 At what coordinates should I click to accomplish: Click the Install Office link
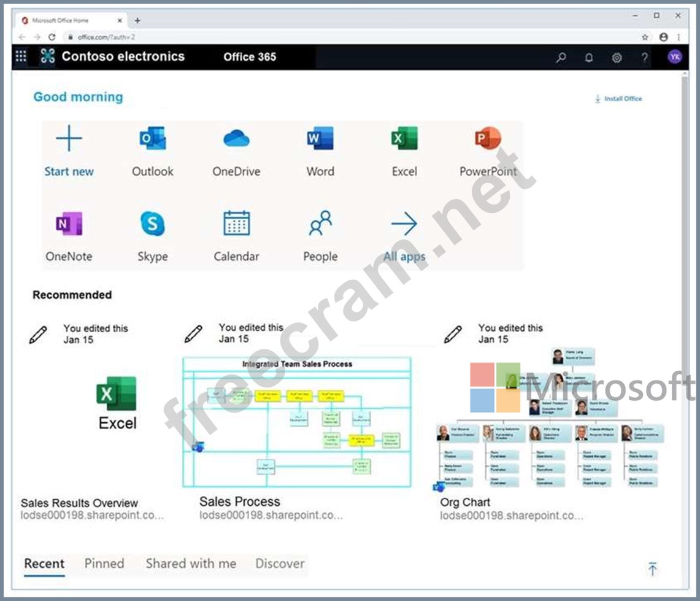point(618,99)
